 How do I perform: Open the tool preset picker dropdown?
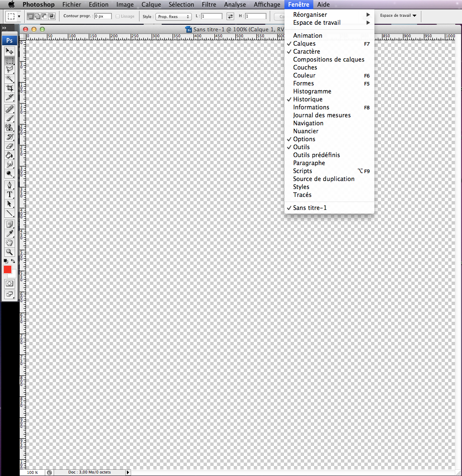pyautogui.click(x=19, y=16)
